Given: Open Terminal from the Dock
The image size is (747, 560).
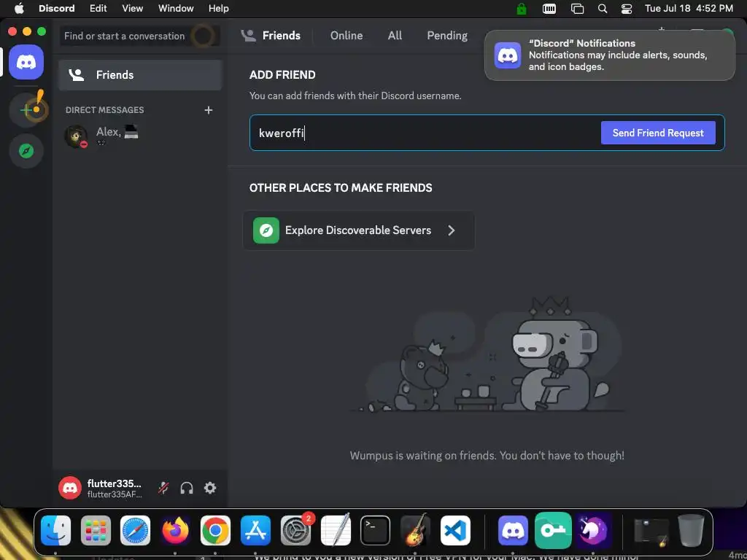Looking at the screenshot, I should [x=376, y=531].
